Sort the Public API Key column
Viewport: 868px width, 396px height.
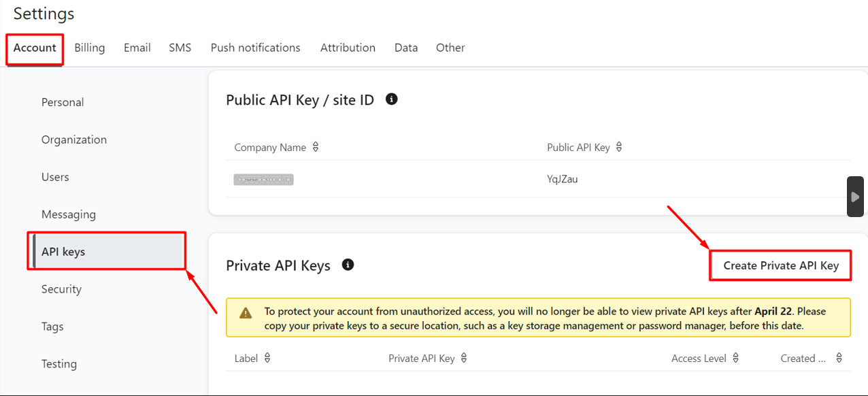click(x=618, y=146)
